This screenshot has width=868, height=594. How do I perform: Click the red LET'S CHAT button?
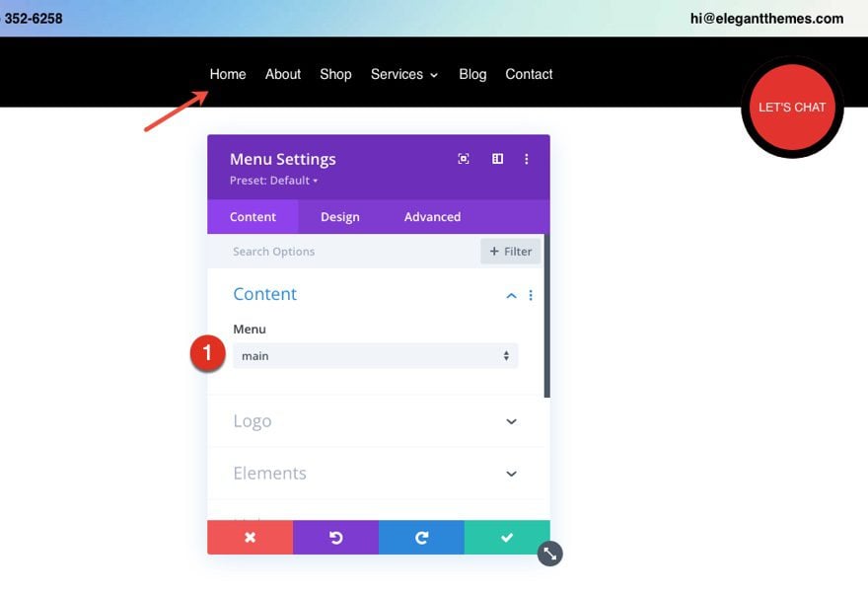(x=792, y=108)
